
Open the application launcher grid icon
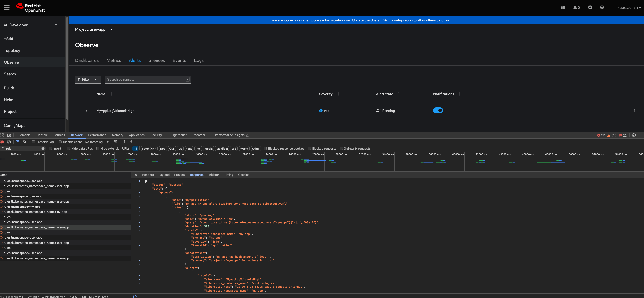click(x=563, y=8)
